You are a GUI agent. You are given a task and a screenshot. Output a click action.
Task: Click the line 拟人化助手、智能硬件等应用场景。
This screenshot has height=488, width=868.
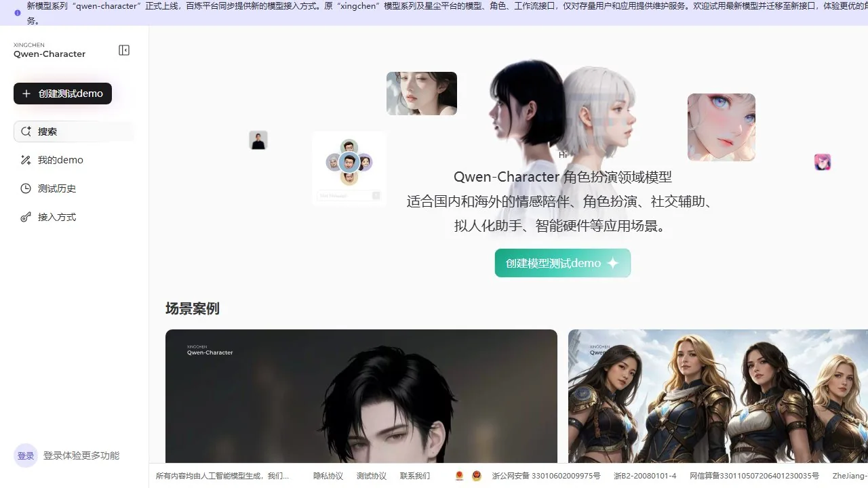tap(563, 226)
